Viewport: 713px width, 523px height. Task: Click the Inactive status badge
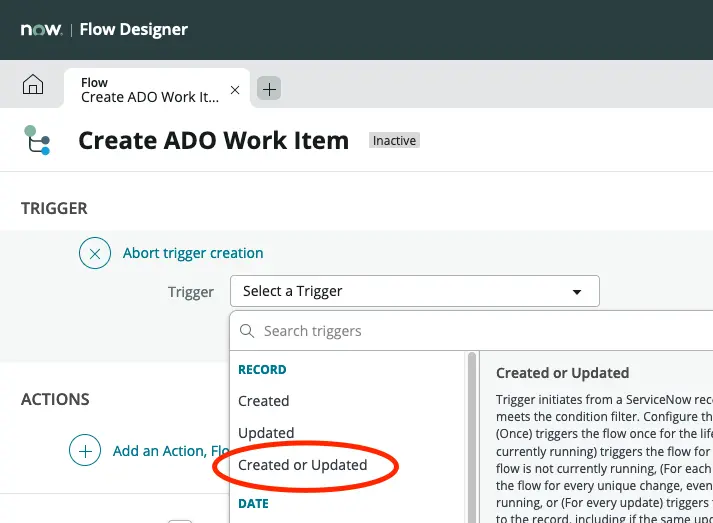(x=394, y=141)
